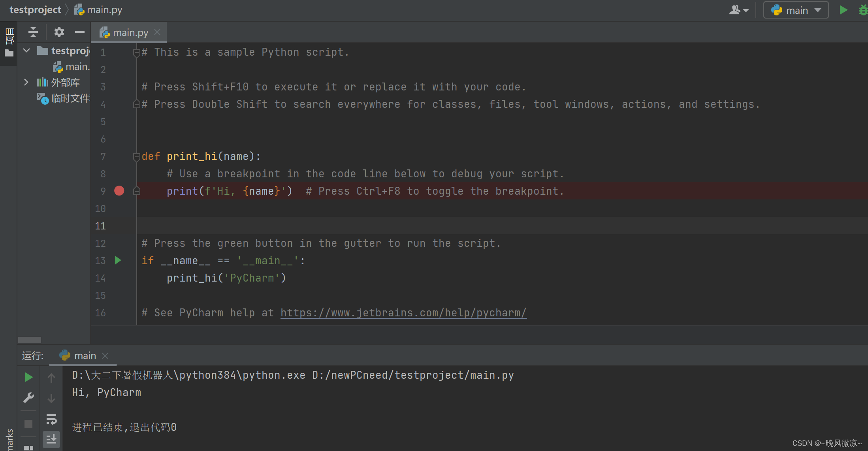
Task: Click the collapse-all icon in project panel
Action: pos(33,32)
